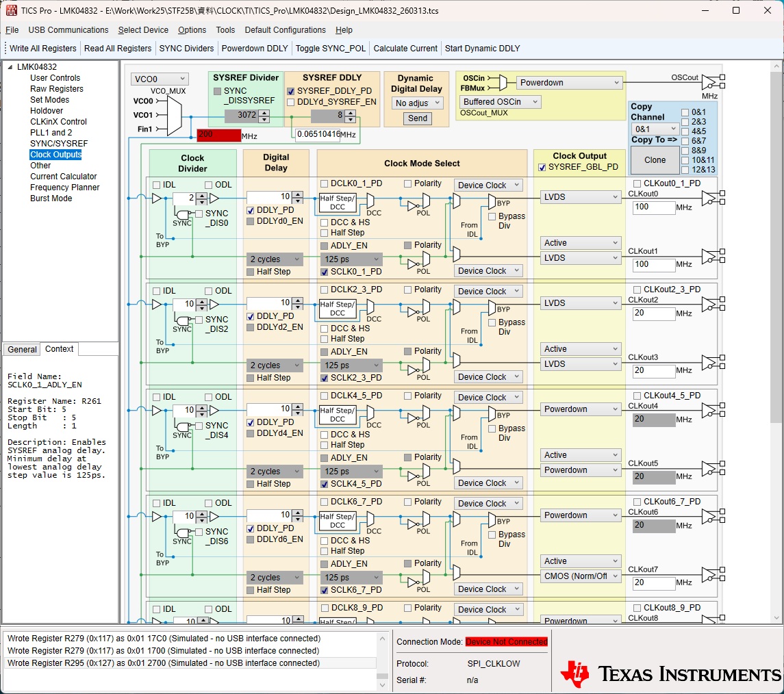
Task: Click the Half Step/DCC block for CLKout4_5
Action: [338, 415]
